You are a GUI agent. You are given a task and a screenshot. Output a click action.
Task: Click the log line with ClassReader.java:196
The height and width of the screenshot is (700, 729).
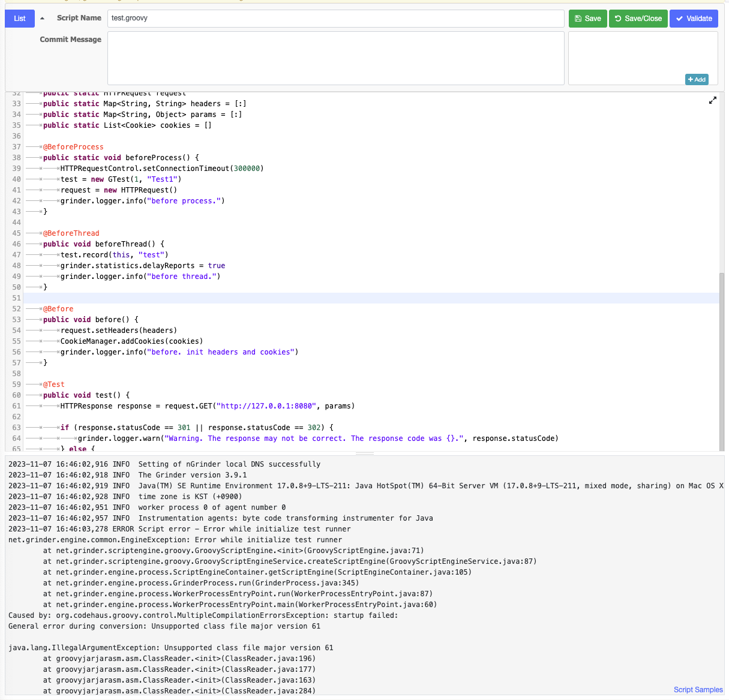179,659
